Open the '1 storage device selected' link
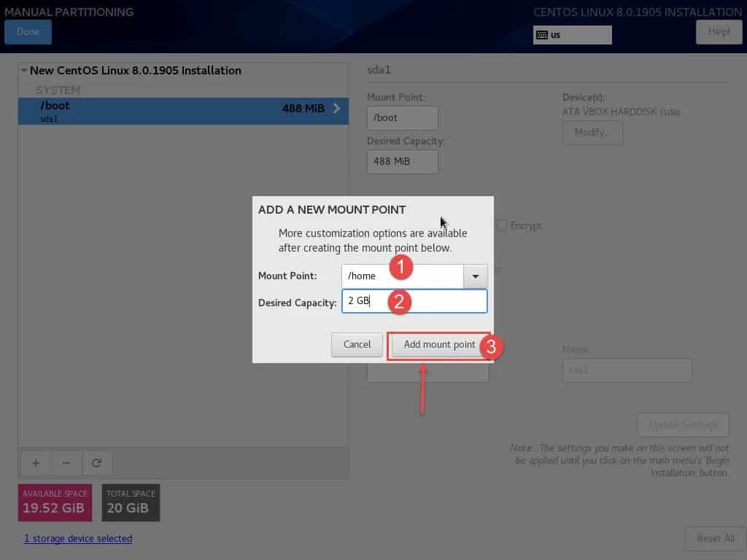Image resolution: width=747 pixels, height=560 pixels. 77,538
